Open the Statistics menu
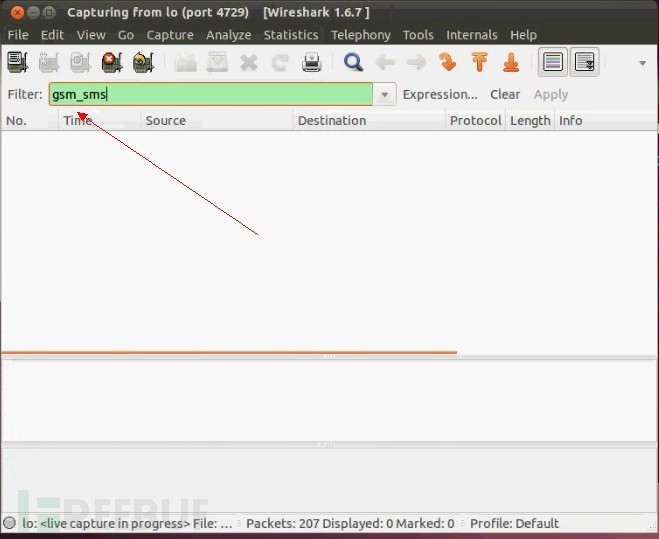The height and width of the screenshot is (539, 659). click(291, 35)
